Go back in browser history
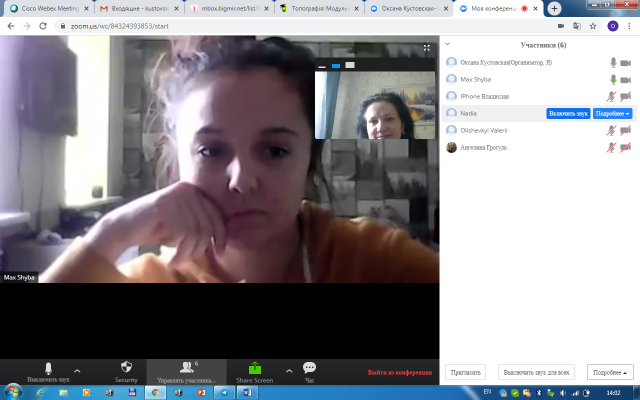The width and height of the screenshot is (640, 400). pos(11,26)
